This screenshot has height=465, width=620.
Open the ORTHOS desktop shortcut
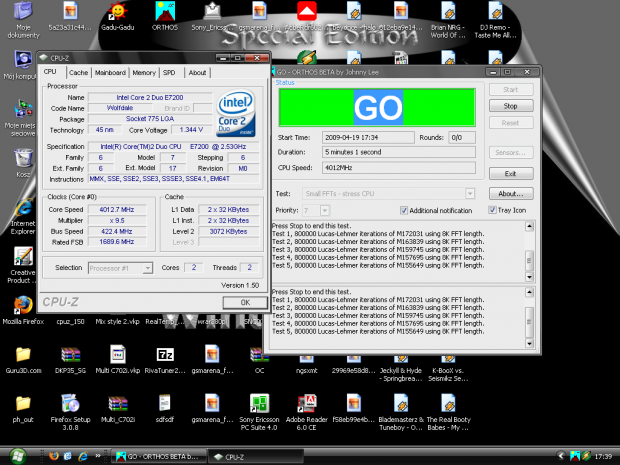[x=165, y=17]
